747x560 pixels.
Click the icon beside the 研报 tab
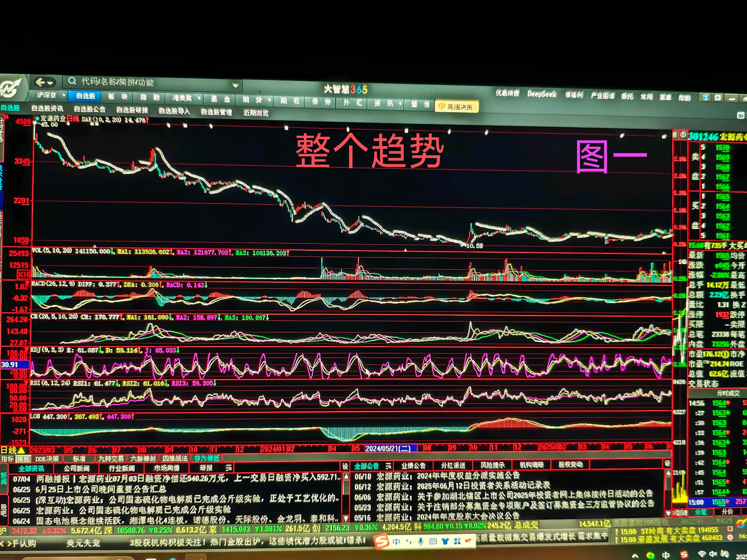pyautogui.click(x=229, y=468)
